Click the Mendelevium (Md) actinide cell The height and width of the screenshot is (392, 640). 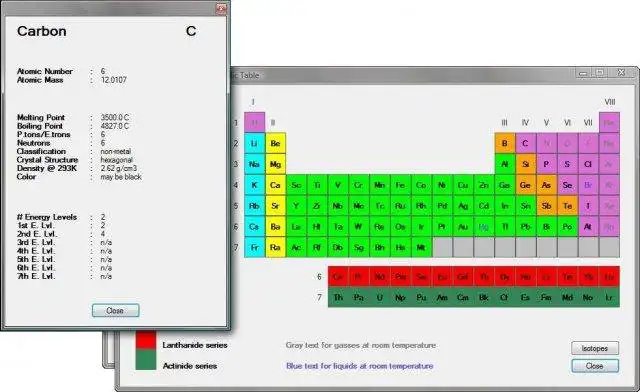click(567, 298)
